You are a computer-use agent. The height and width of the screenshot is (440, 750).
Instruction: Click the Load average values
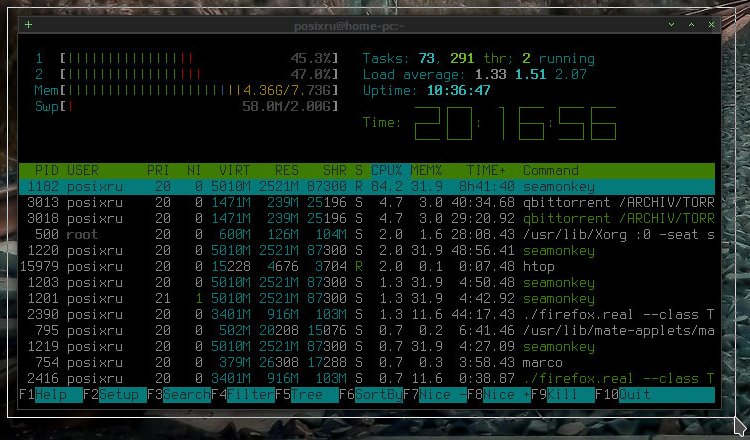pos(530,75)
